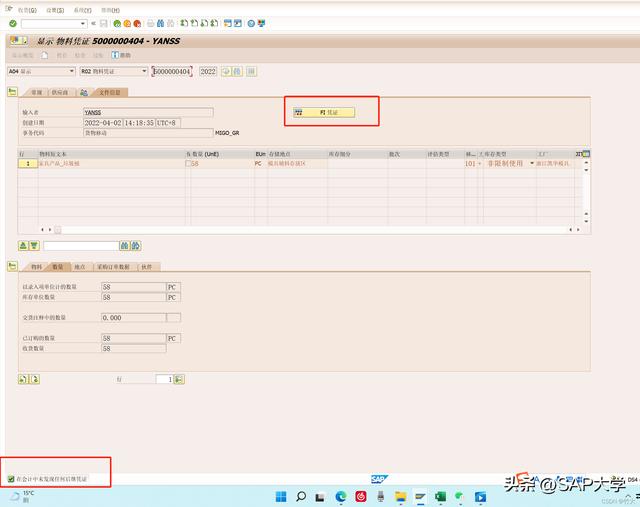Screen dimensions: 640x507
Task: Click the Print icon in toolbar
Action: tap(151, 22)
